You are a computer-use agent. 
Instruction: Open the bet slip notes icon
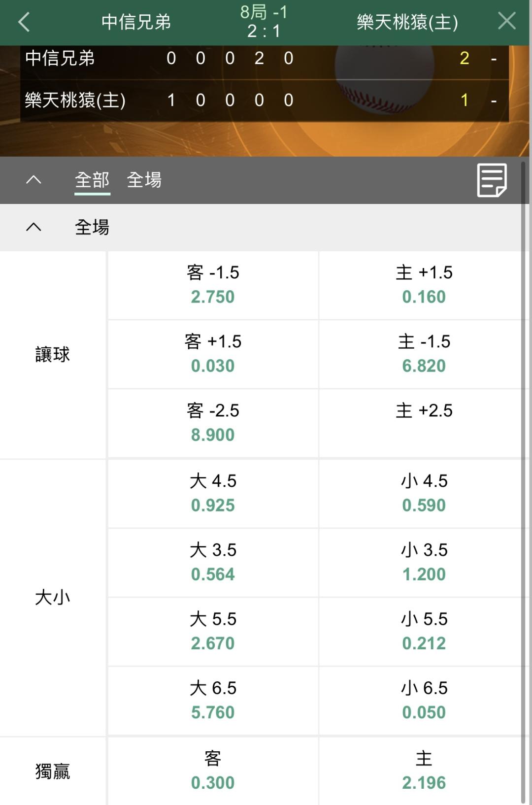click(x=492, y=180)
